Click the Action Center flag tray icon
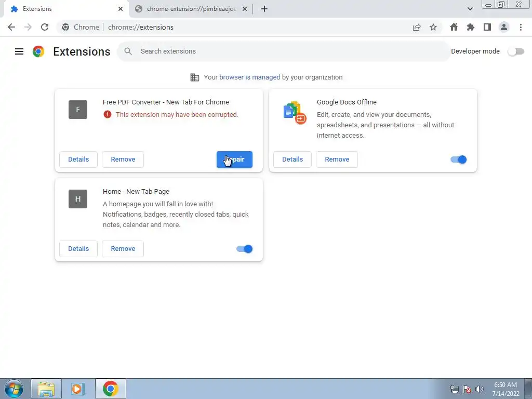The image size is (532, 399). pos(467,389)
